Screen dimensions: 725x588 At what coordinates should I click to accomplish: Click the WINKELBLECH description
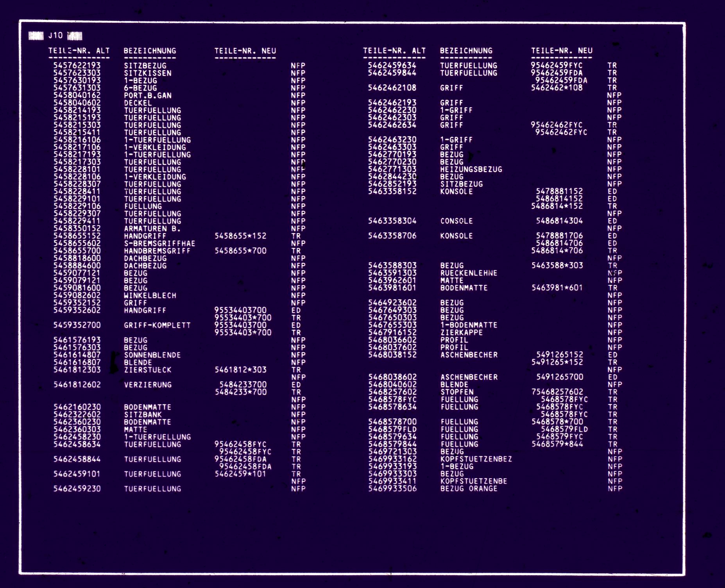click(150, 295)
